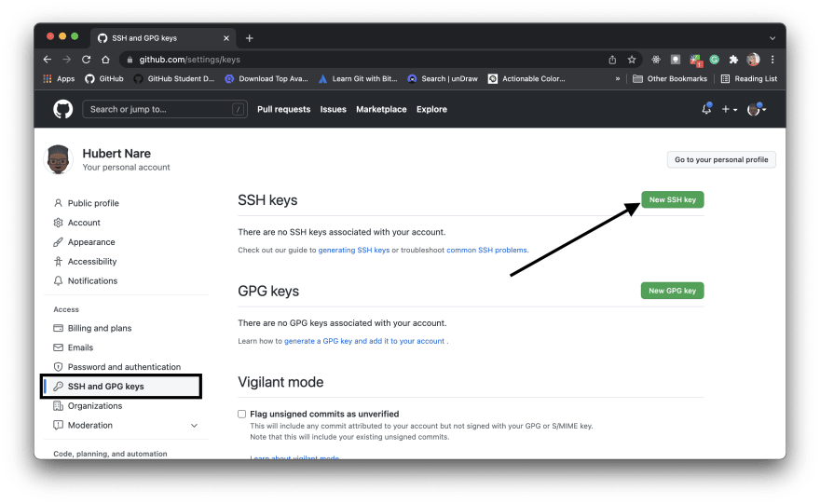Expand the Moderation section chevron
Image resolution: width=820 pixels, height=504 pixels.
click(194, 426)
